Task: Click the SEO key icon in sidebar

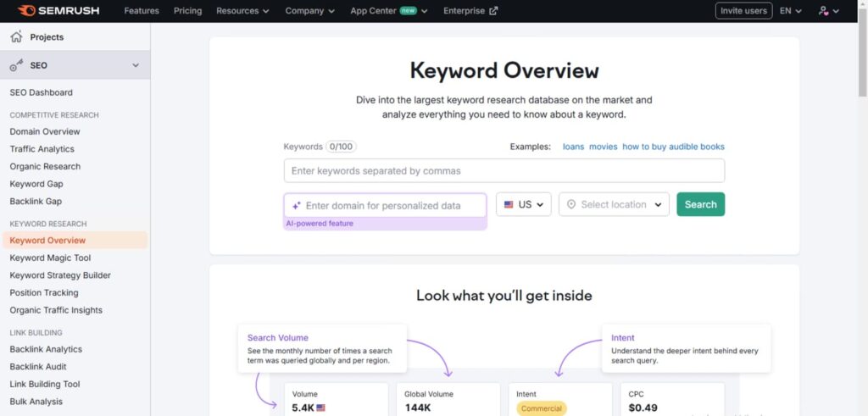Action: tap(17, 65)
